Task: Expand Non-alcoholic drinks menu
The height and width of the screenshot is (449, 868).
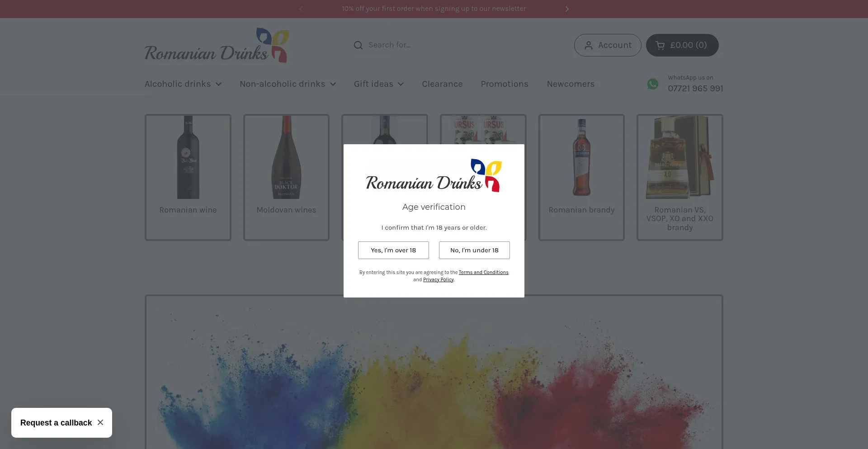Action: 288,84
